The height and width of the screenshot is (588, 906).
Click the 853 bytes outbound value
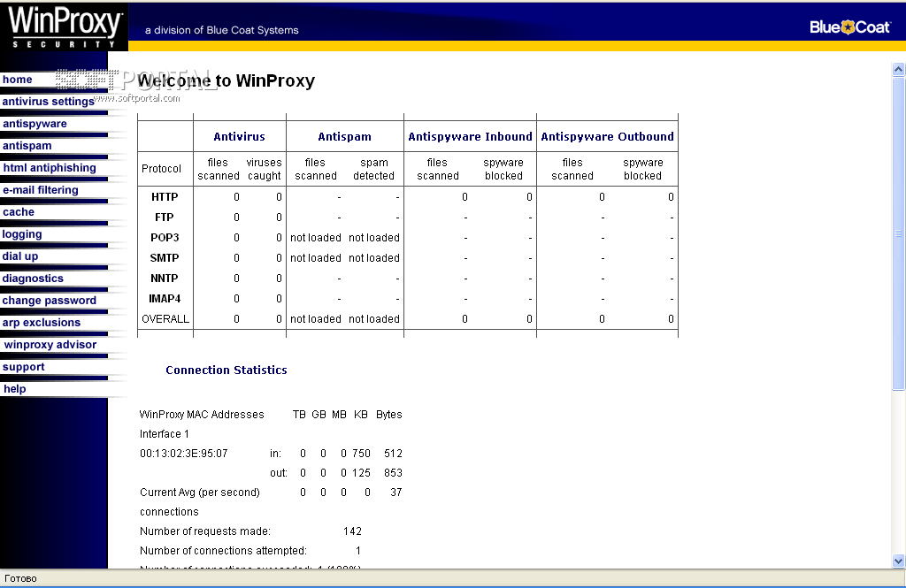tap(393, 472)
